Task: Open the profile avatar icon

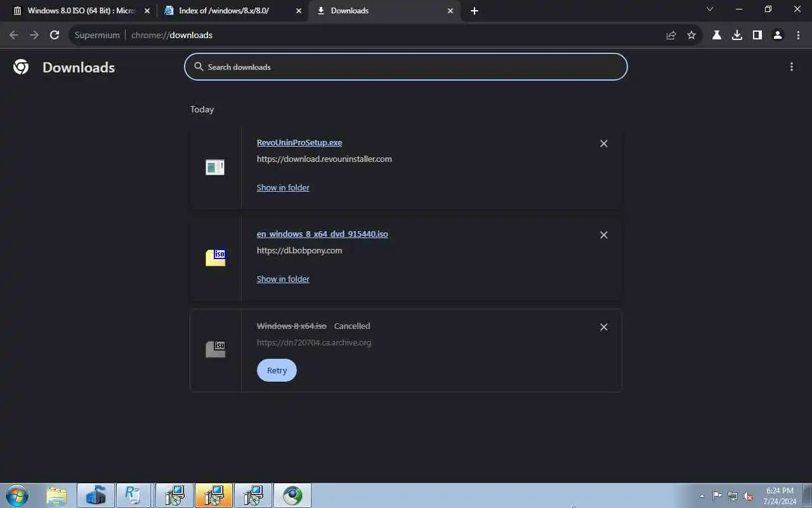Action: (778, 35)
